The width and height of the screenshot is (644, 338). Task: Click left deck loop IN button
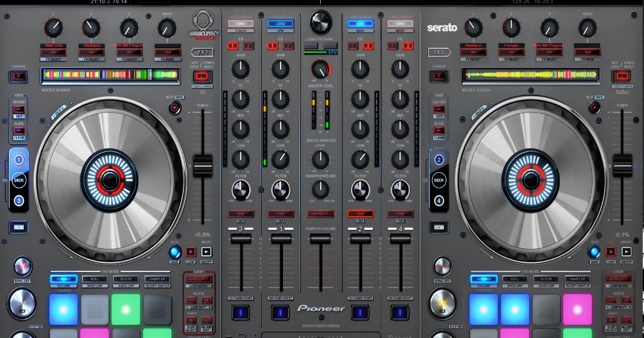(x=191, y=320)
